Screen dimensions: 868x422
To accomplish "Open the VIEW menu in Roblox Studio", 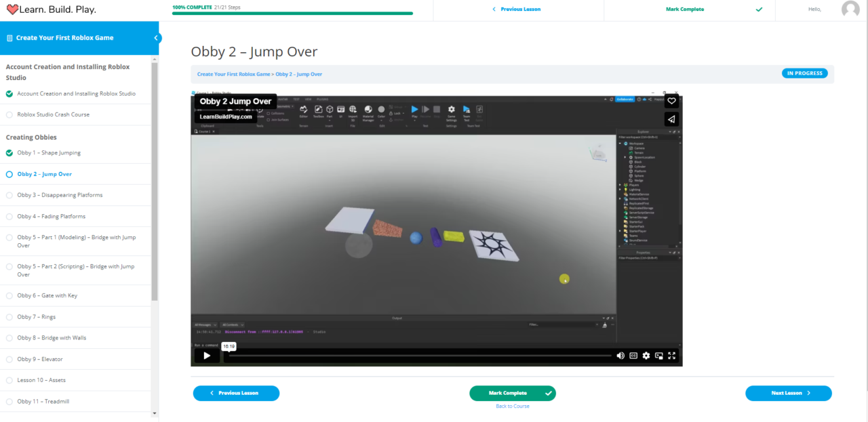I will [307, 99].
